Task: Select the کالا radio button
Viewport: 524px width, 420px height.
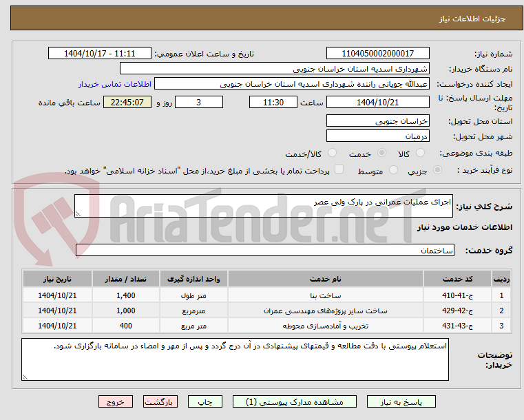Action: (420, 153)
